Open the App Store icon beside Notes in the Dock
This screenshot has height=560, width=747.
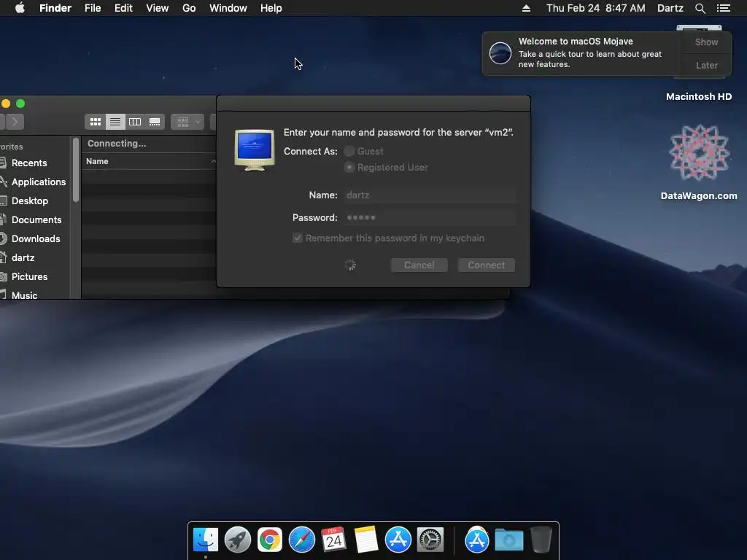point(398,540)
